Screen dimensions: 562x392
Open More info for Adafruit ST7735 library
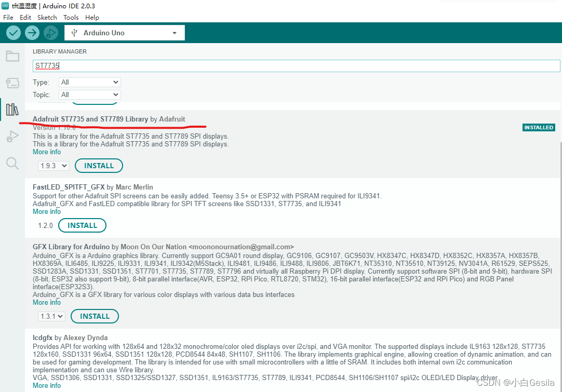click(47, 152)
